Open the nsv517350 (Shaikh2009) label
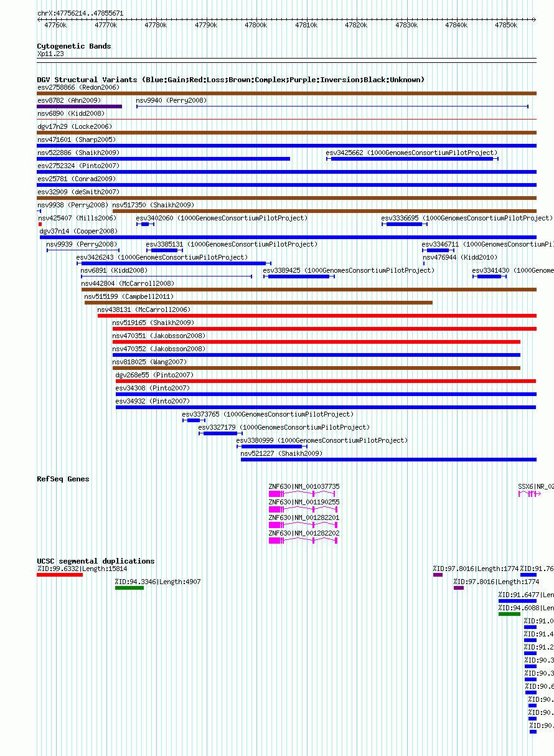Viewport: 554px width, 756px height. click(153, 205)
